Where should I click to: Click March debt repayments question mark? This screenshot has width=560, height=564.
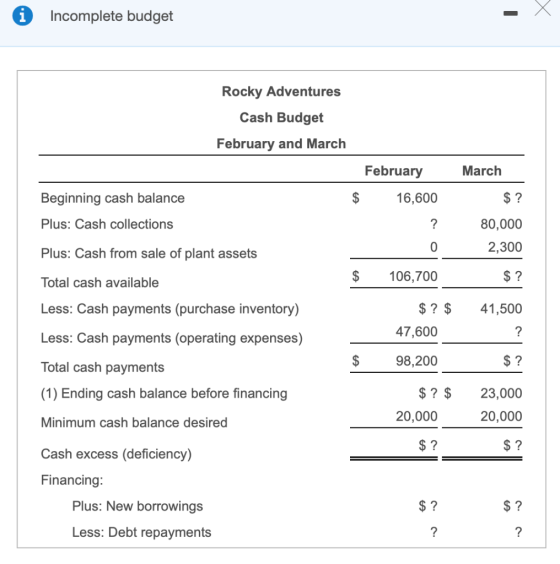click(518, 532)
